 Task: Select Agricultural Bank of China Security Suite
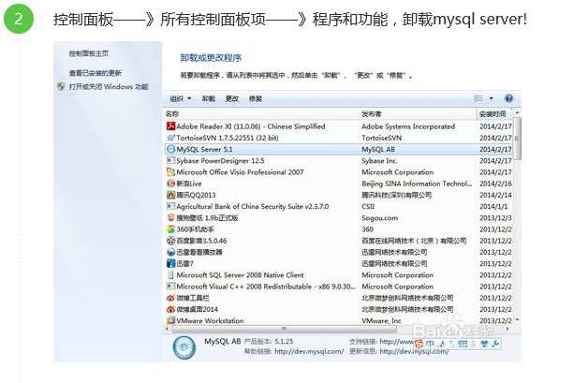tap(253, 206)
